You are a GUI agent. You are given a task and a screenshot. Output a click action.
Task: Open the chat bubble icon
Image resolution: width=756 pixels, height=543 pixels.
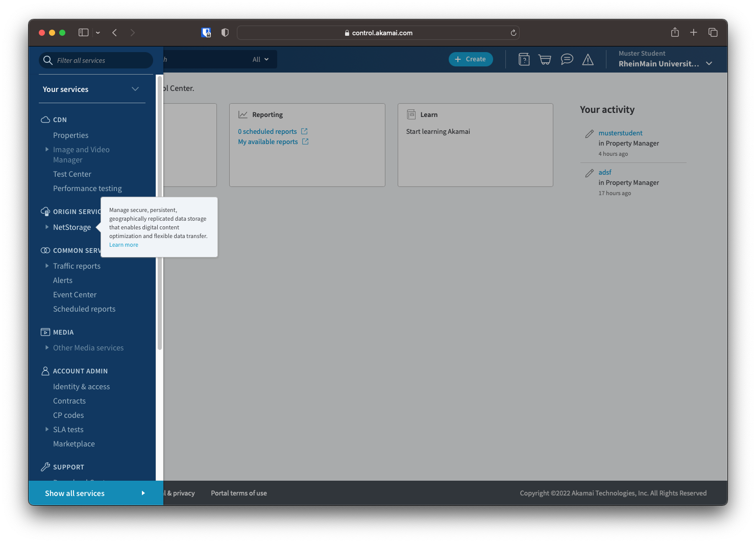click(x=567, y=59)
